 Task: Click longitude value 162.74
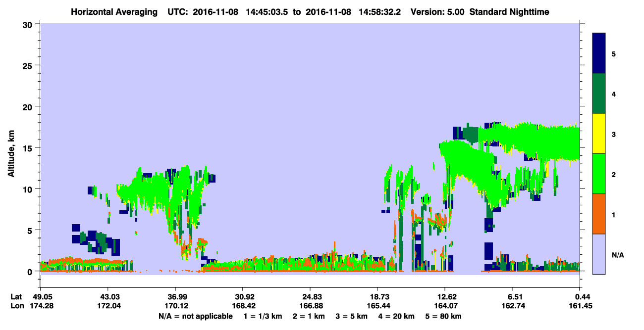tap(513, 306)
